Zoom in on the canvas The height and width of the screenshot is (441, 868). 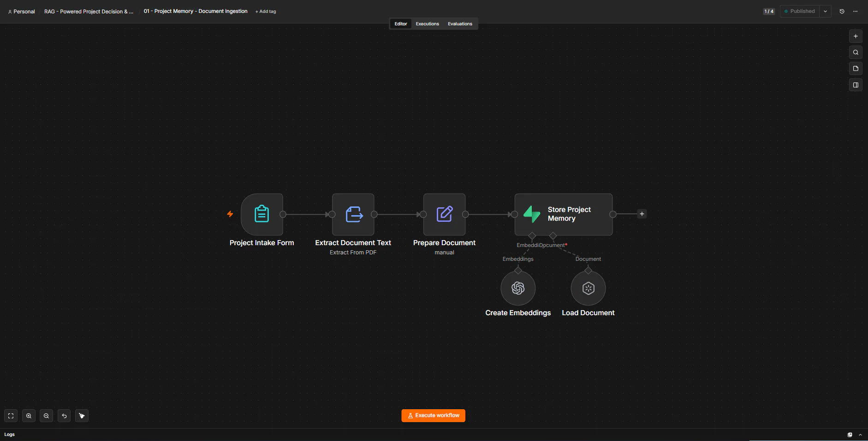pyautogui.click(x=29, y=416)
